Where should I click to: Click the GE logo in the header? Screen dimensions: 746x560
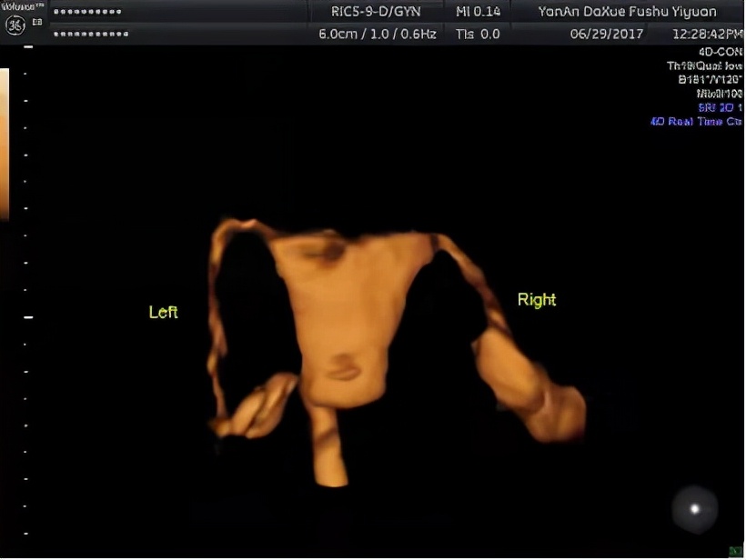(x=15, y=25)
